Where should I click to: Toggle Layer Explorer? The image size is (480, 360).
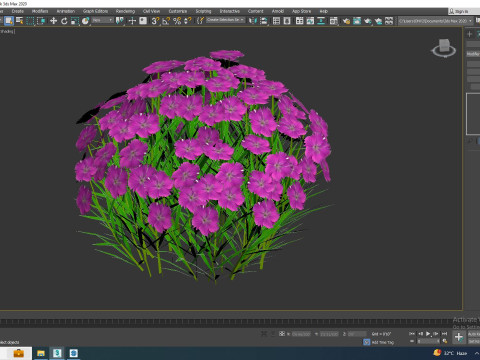287,21
